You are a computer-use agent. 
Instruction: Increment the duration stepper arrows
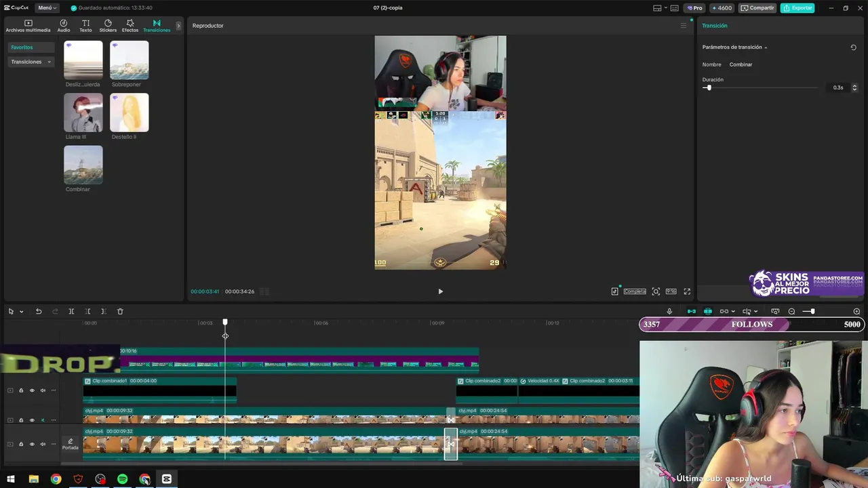854,87
